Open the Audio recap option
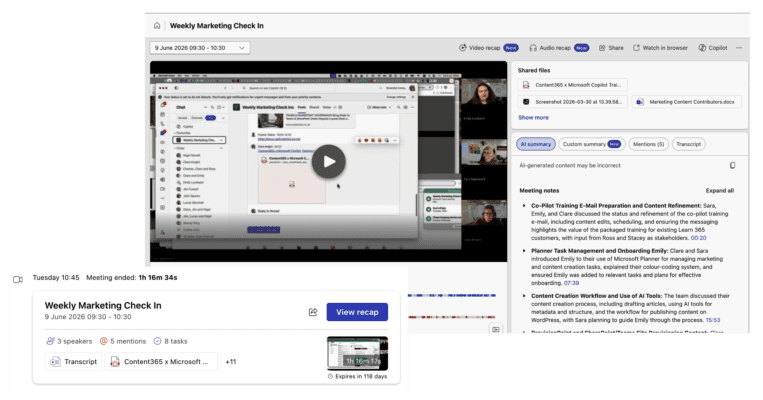This screenshot has width=763, height=400. click(559, 48)
